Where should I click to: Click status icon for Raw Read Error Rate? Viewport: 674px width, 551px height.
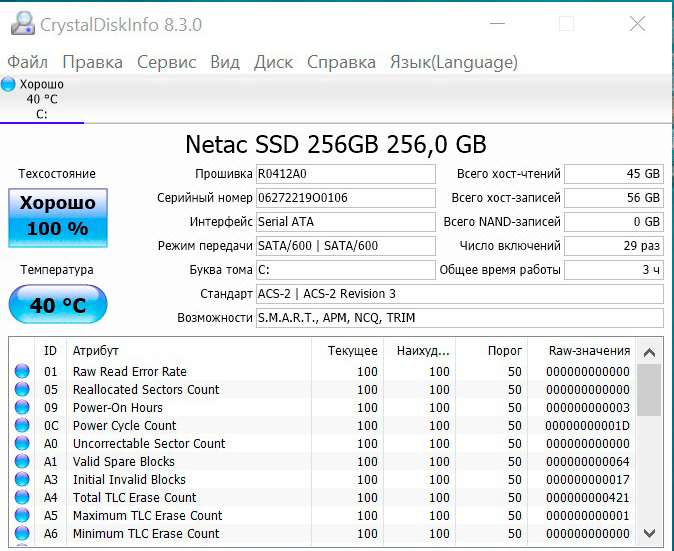(22, 372)
